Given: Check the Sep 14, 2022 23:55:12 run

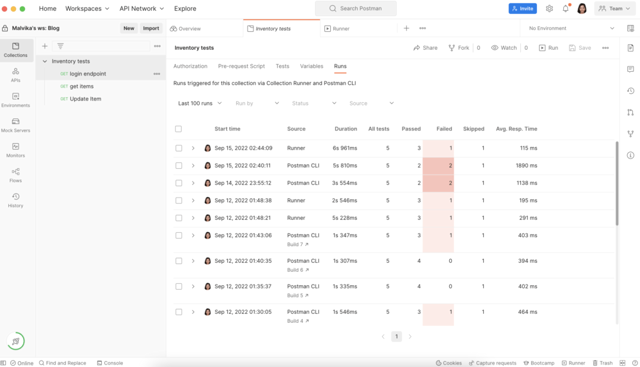Looking at the screenshot, I should pos(178,183).
